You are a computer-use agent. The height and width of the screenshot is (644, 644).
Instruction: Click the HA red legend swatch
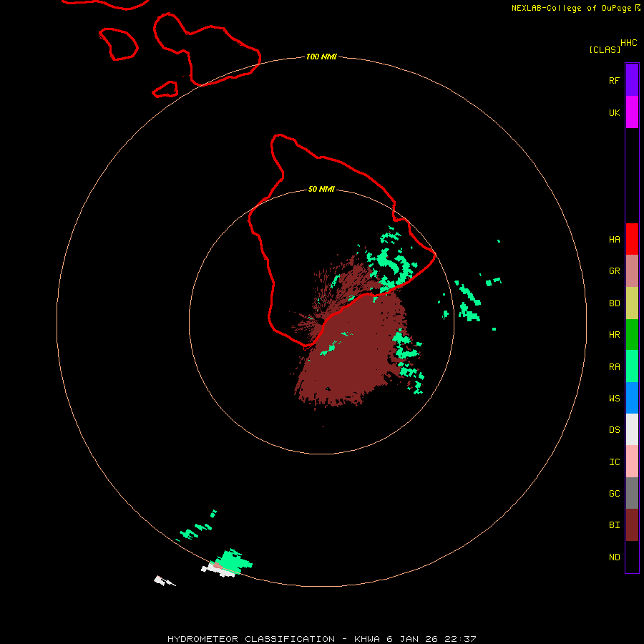(632, 239)
